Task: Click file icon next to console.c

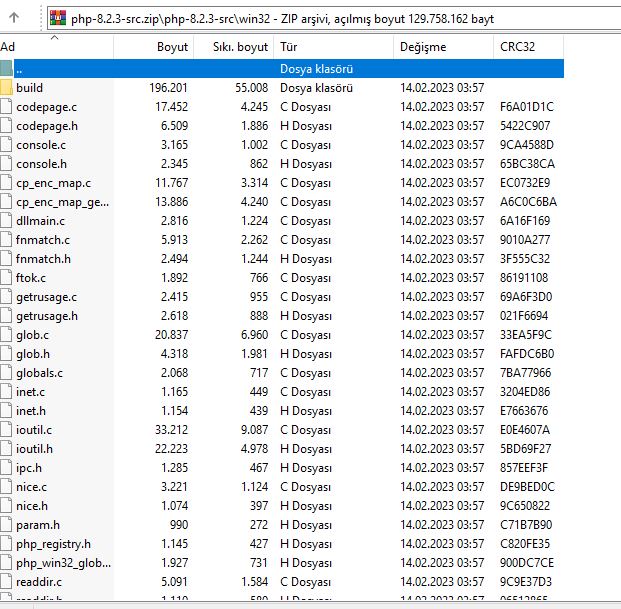Action: click(6, 145)
